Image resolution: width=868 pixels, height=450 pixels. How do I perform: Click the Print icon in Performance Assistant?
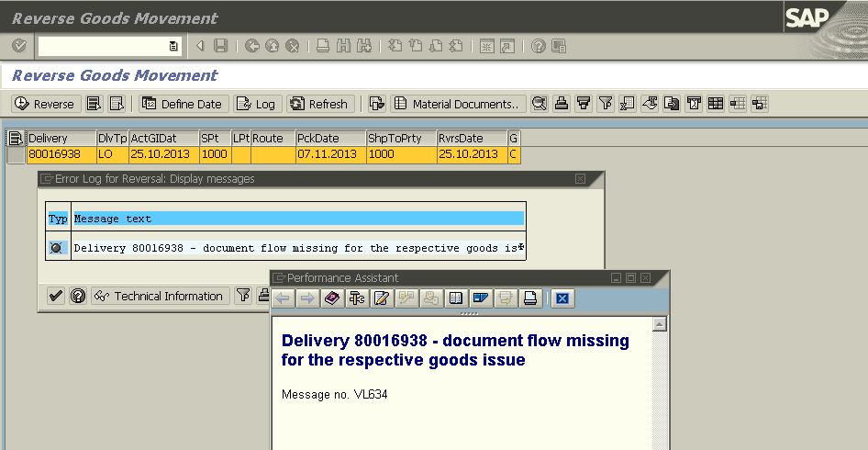tap(530, 298)
